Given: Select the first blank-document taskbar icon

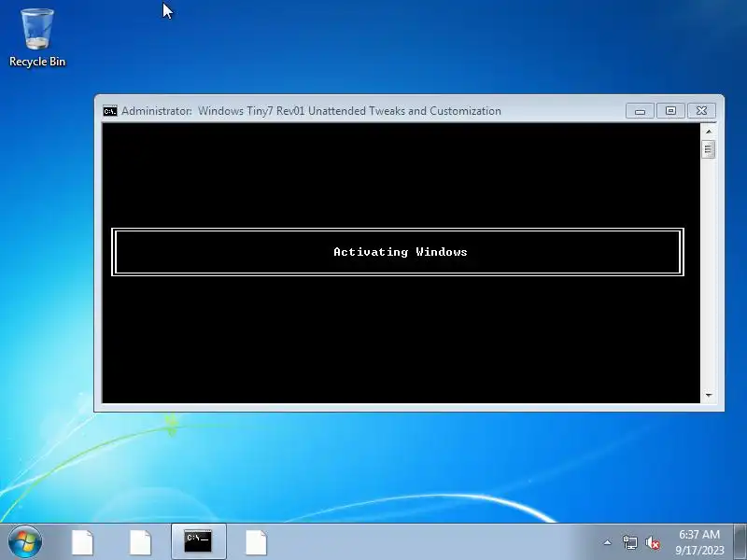Looking at the screenshot, I should [82, 542].
